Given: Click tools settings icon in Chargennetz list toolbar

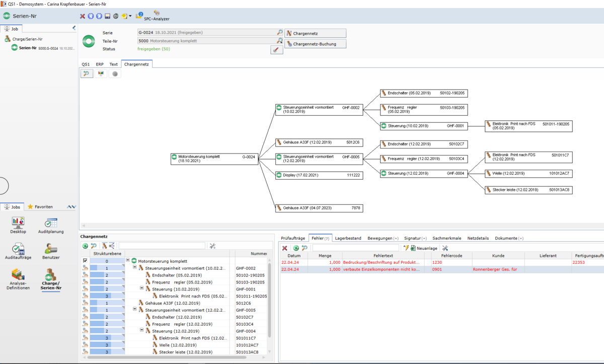Looking at the screenshot, I should point(212,246).
